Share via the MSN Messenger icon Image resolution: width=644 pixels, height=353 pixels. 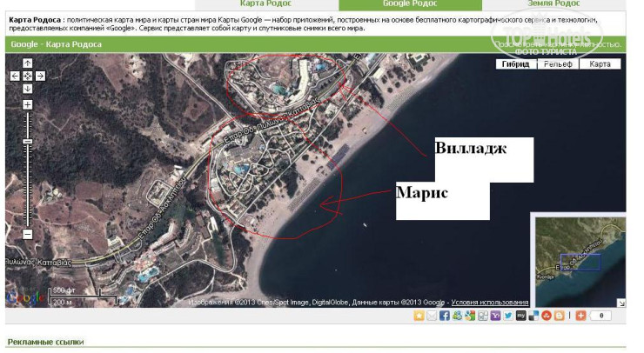(457, 316)
